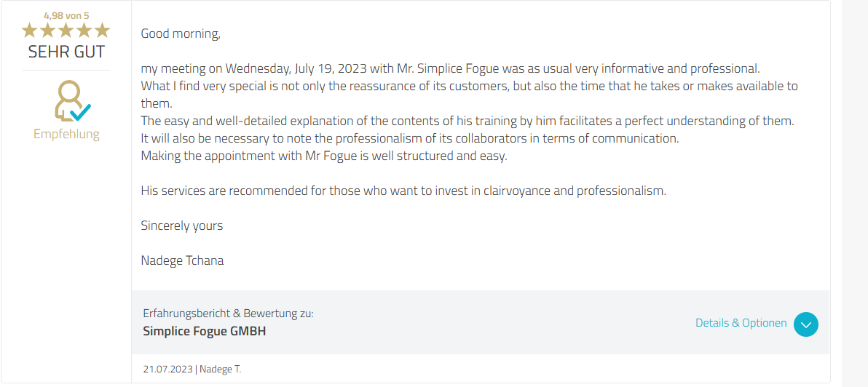Click the Sincerely yours closing line
The height and width of the screenshot is (387, 868).
181,226
